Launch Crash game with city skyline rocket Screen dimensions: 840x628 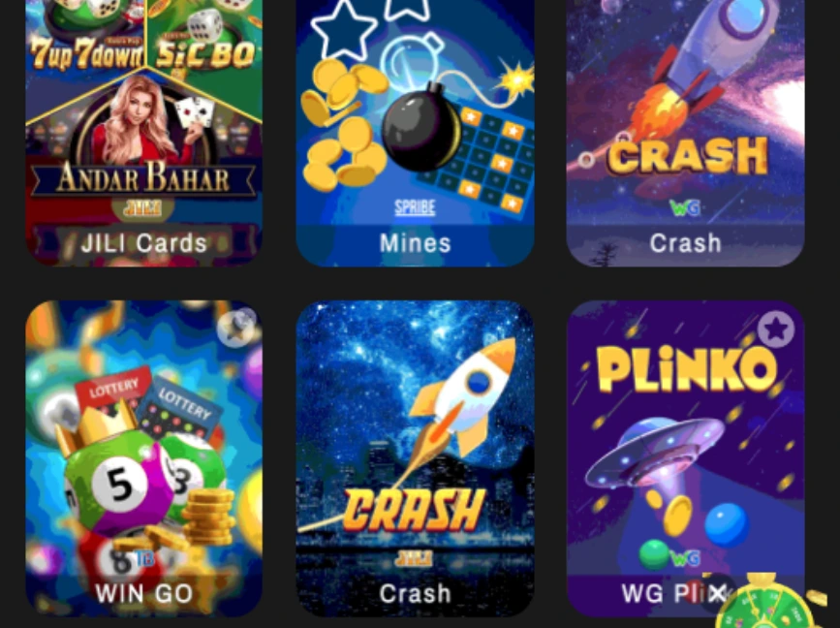point(416,458)
